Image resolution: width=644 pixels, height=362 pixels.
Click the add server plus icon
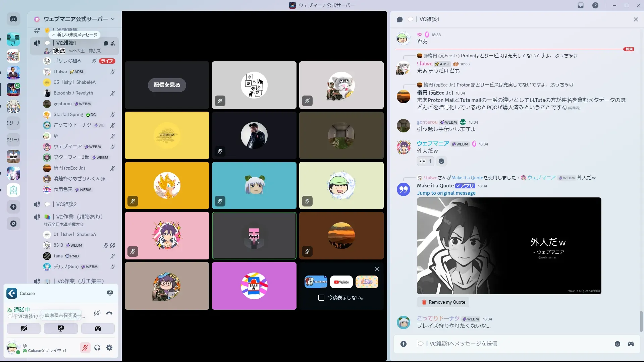coord(13,207)
